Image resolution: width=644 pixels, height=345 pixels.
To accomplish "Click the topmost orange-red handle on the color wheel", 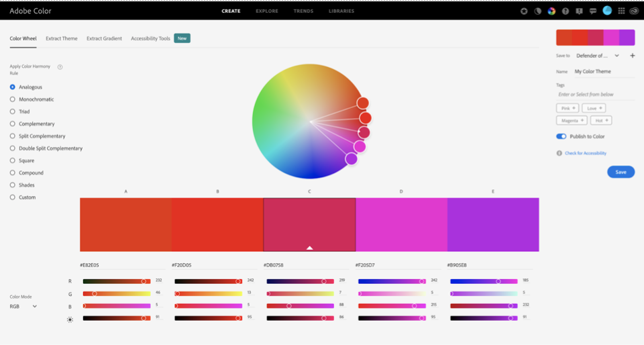I will point(363,103).
